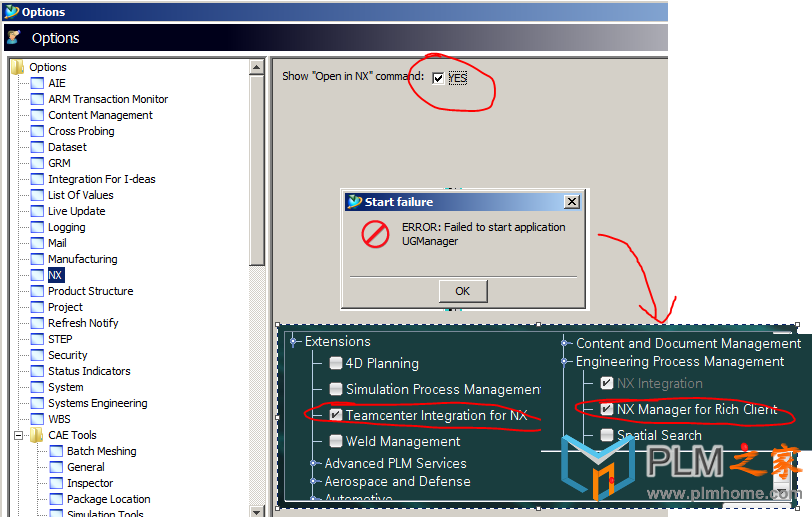Close the Start failure dialog
Image resolution: width=812 pixels, height=517 pixels.
tap(572, 202)
